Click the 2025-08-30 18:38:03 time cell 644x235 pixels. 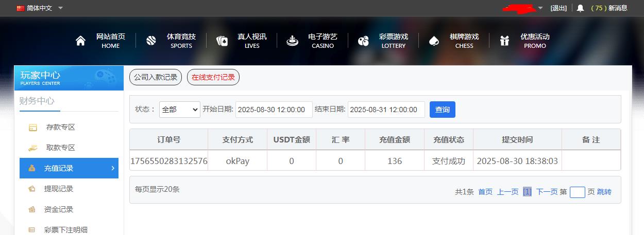tap(517, 161)
